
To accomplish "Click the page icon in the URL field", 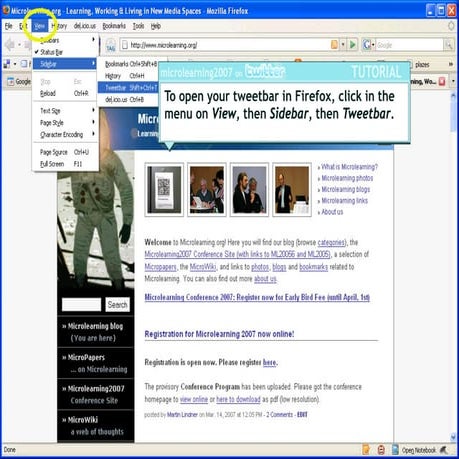I will click(x=125, y=45).
